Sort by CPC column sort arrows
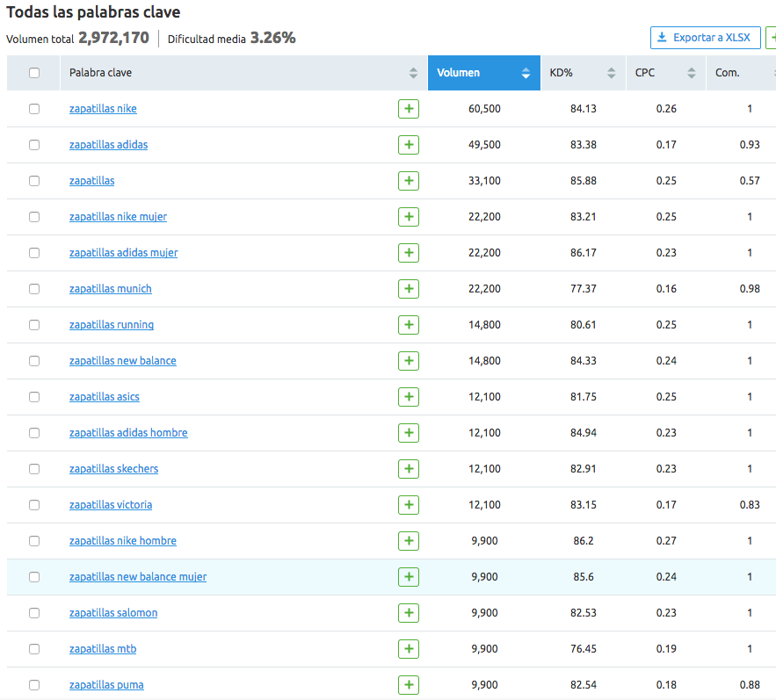 692,73
